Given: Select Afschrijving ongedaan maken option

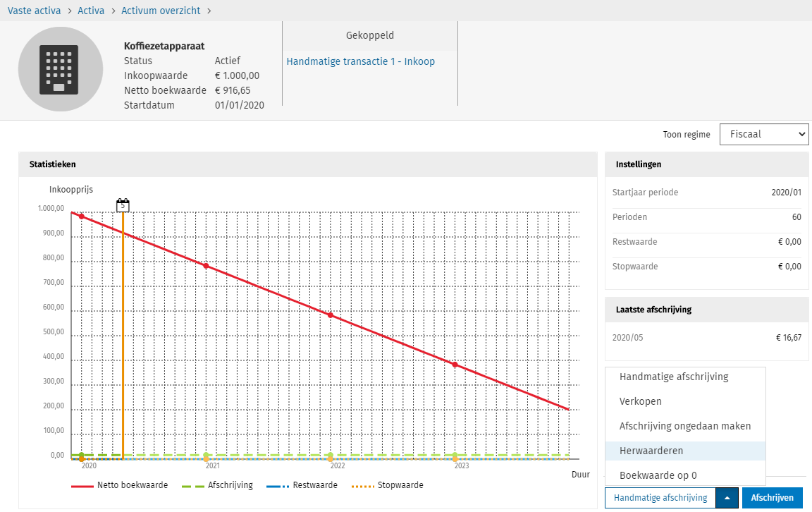Looking at the screenshot, I should [684, 426].
